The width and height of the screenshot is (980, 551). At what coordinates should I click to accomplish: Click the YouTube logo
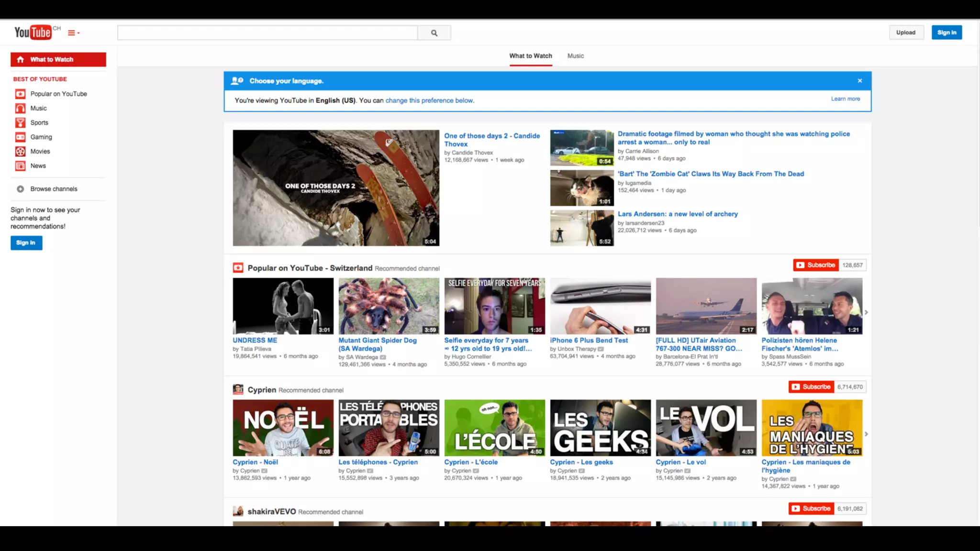[33, 32]
